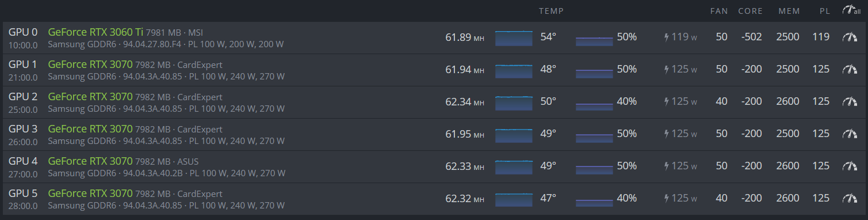The image size is (868, 220).
Task: Click the speedometer icon on GPU 2 row
Action: coord(849,102)
